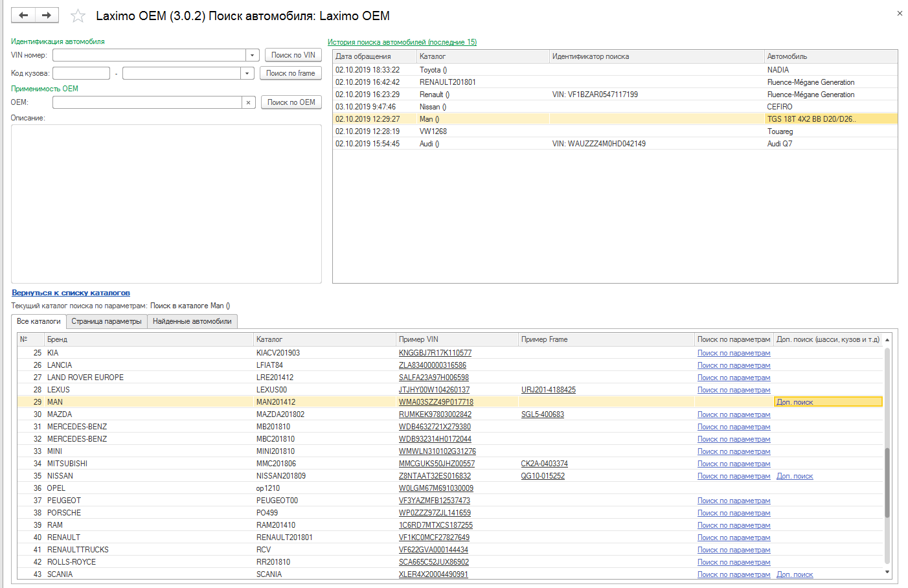
Task: Open RENAULTTRUCKS example VIN VF622GVA000144434
Action: pos(433,550)
